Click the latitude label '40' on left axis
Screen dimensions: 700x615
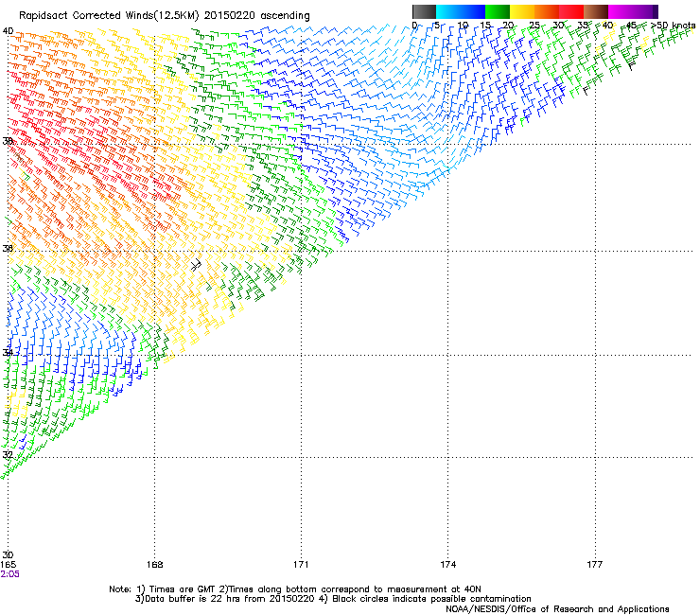(8, 31)
